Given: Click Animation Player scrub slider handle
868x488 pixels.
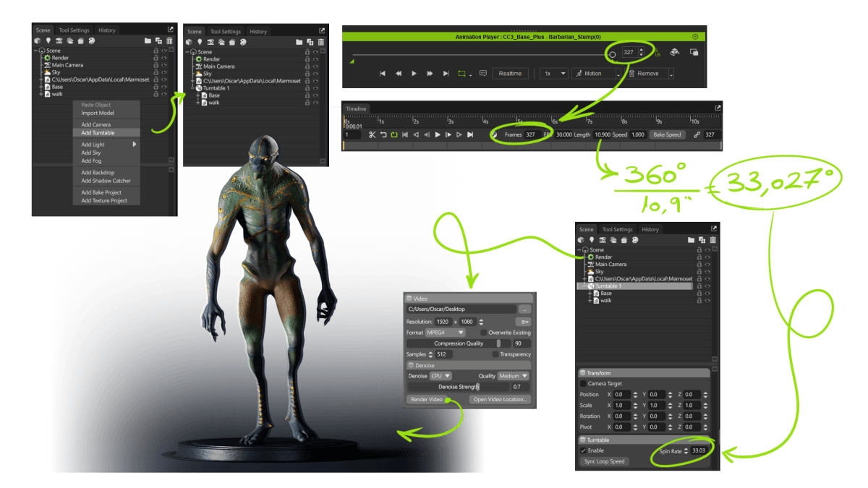Looking at the screenshot, I should [x=613, y=53].
